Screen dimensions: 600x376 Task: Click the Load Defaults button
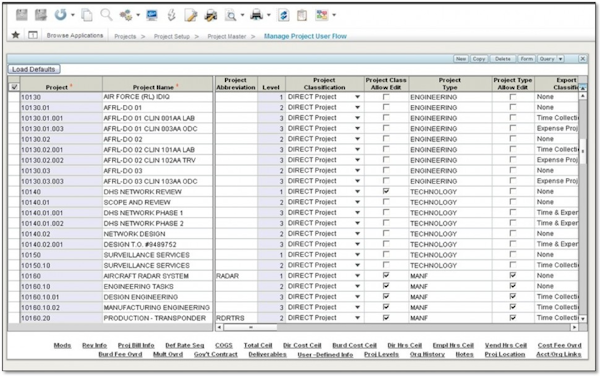click(34, 69)
